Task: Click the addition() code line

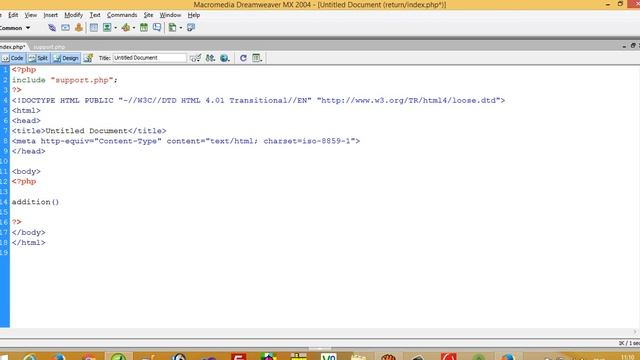Action: tap(36, 202)
